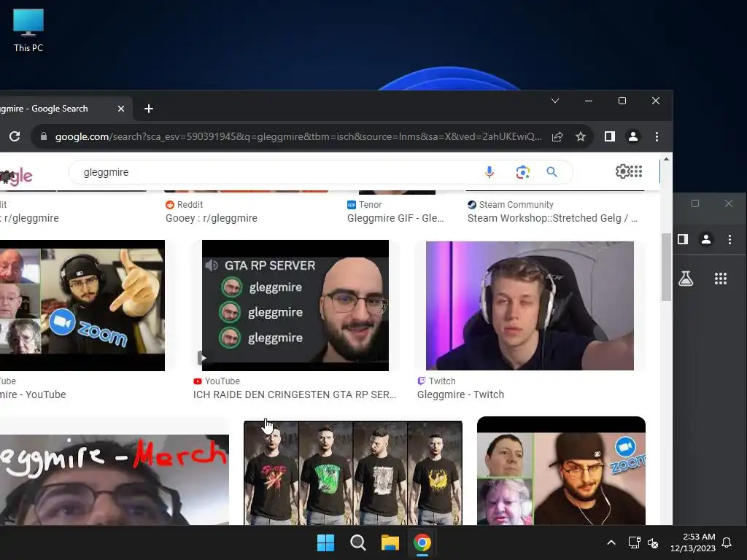Screen dimensions: 747x560
Task: Open notifications bell icon
Action: [727, 542]
